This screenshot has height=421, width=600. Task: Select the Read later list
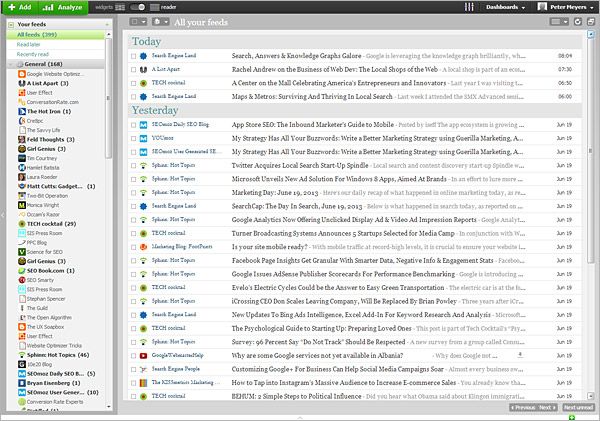(28, 44)
